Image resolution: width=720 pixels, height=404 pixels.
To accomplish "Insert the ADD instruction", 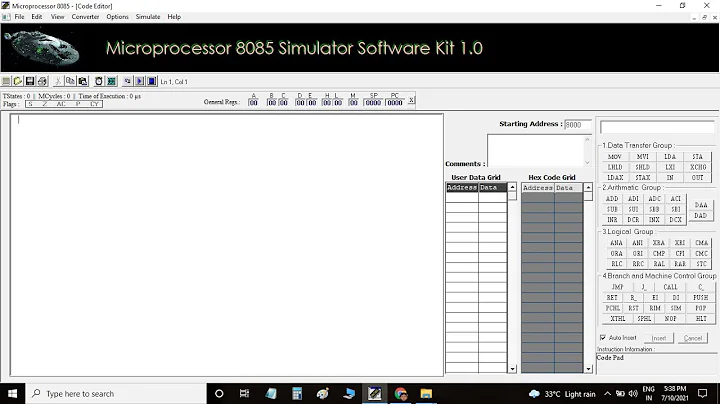I will [x=612, y=199].
